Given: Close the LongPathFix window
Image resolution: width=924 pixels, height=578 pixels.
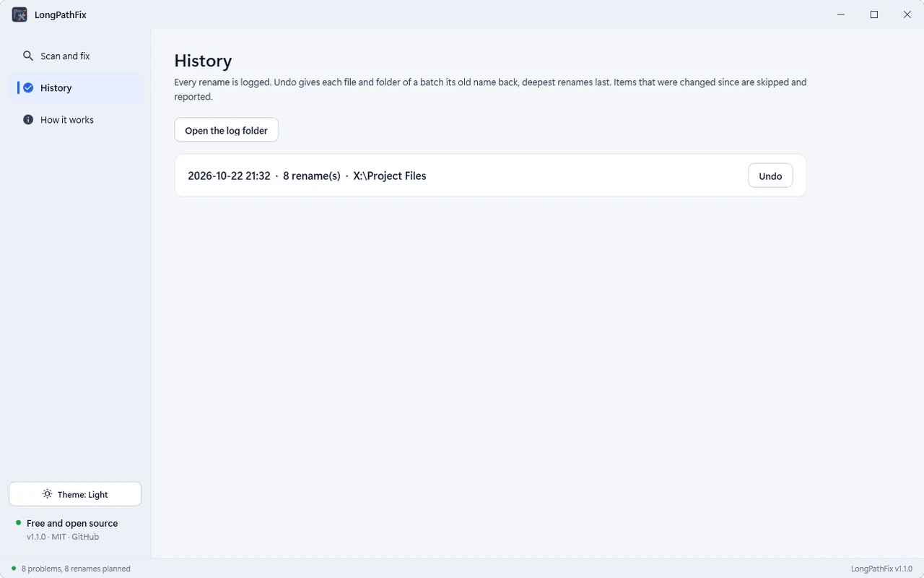Looking at the screenshot, I should click(907, 14).
